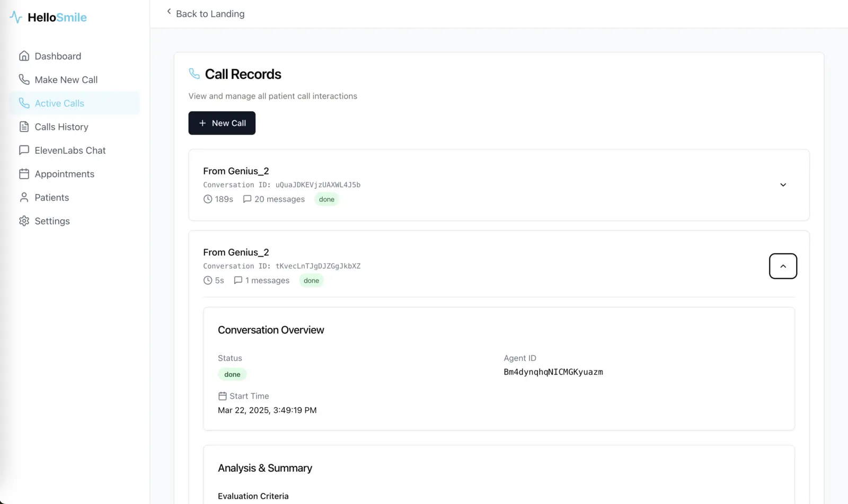Screen dimensions: 848x504
Task: Click the Active Calls phone icon
Action: click(24, 103)
